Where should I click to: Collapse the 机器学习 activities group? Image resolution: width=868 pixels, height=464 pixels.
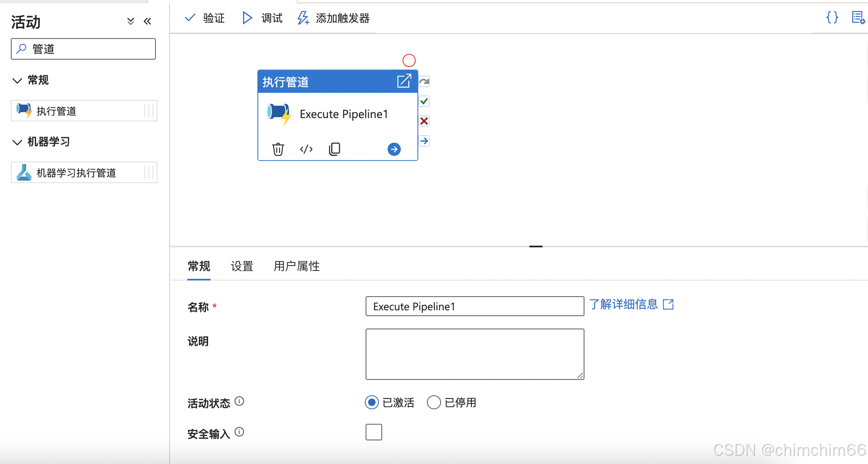coord(17,142)
